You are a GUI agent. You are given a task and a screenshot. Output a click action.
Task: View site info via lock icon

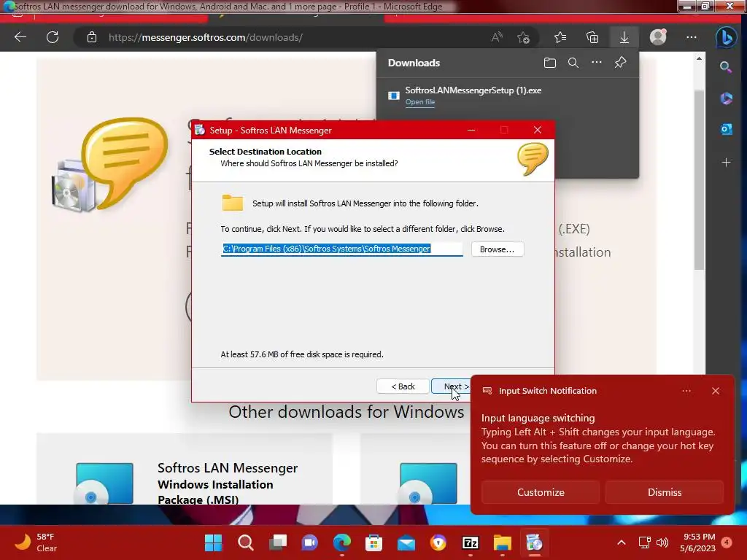tap(92, 37)
